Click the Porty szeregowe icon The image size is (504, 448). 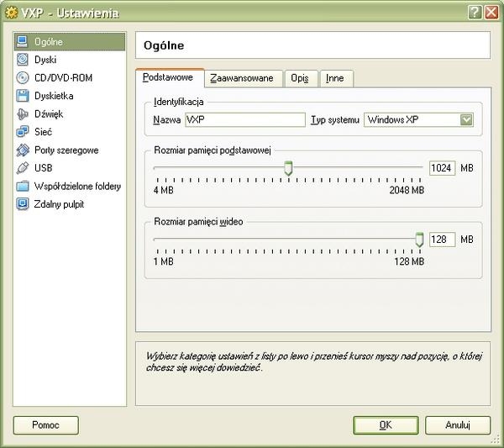click(x=22, y=150)
